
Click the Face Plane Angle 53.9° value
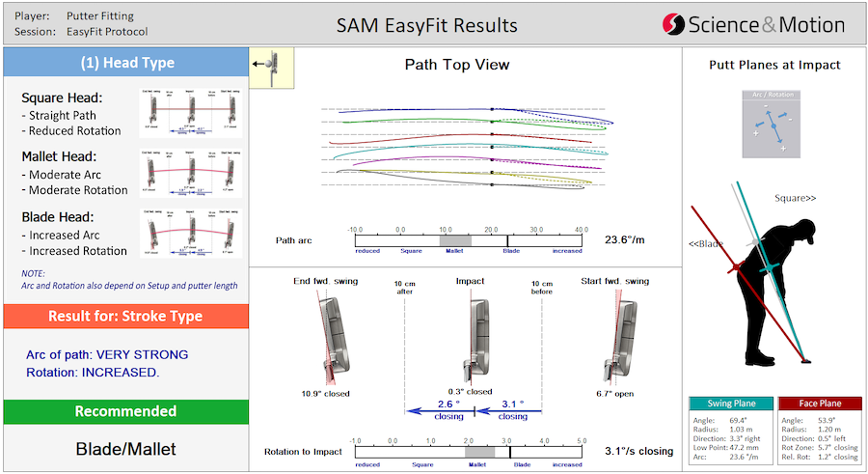click(x=827, y=420)
